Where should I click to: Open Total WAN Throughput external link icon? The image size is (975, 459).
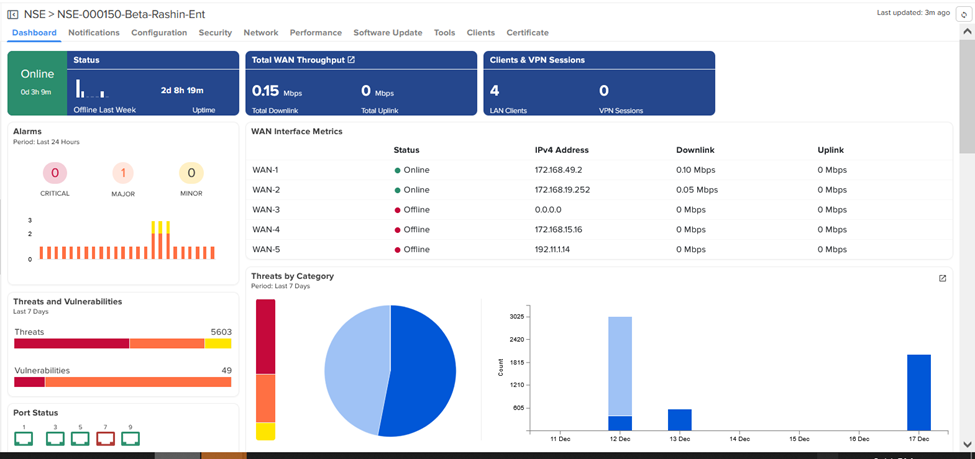351,60
